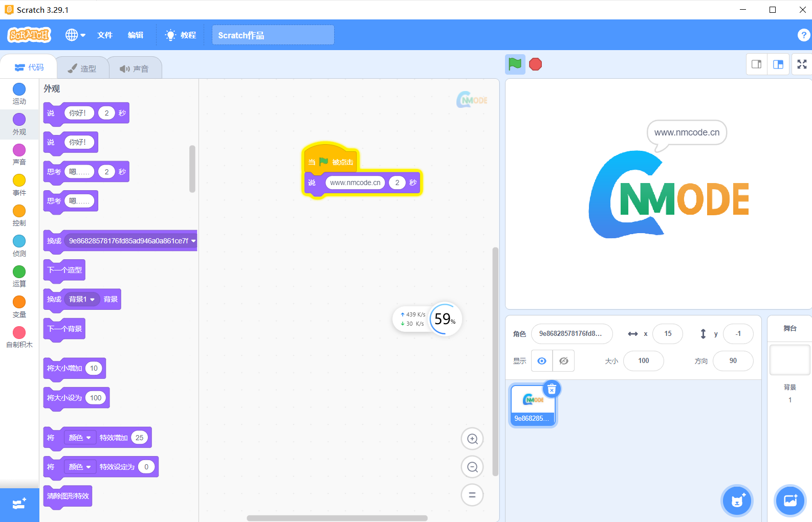Click the 下一个背景 block
The width and height of the screenshot is (812, 522).
(x=64, y=329)
